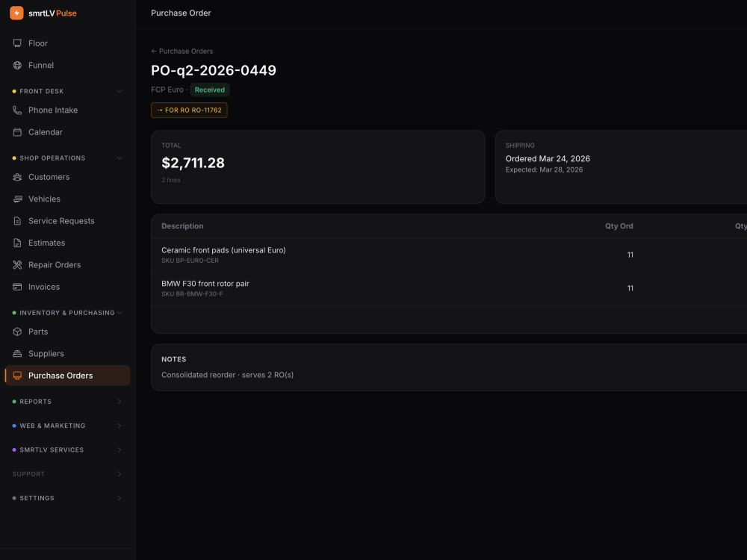The width and height of the screenshot is (747, 560).
Task: Click the Received status badge
Action: pyautogui.click(x=210, y=90)
